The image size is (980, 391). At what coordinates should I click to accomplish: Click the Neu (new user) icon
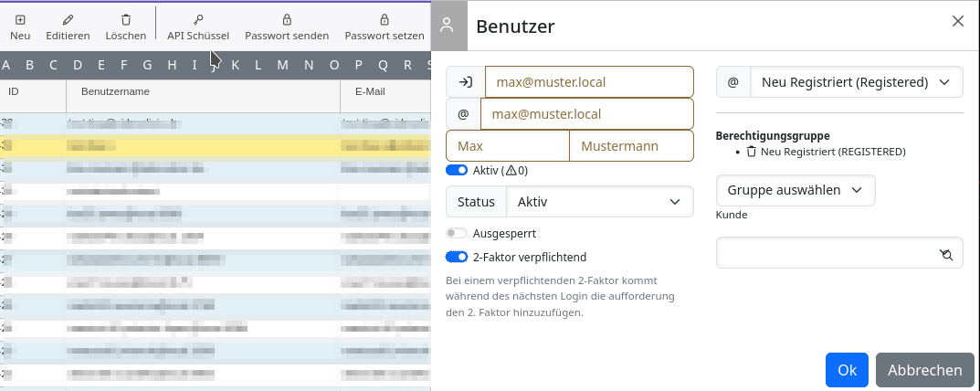point(20,19)
